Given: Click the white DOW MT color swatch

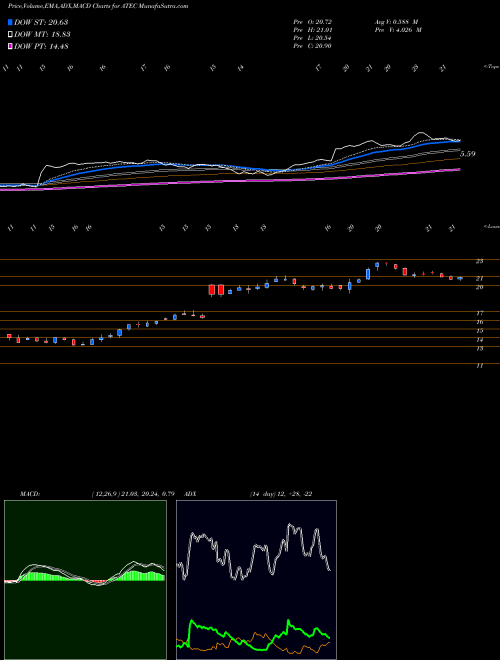Looking at the screenshot, I should pos(10,34).
